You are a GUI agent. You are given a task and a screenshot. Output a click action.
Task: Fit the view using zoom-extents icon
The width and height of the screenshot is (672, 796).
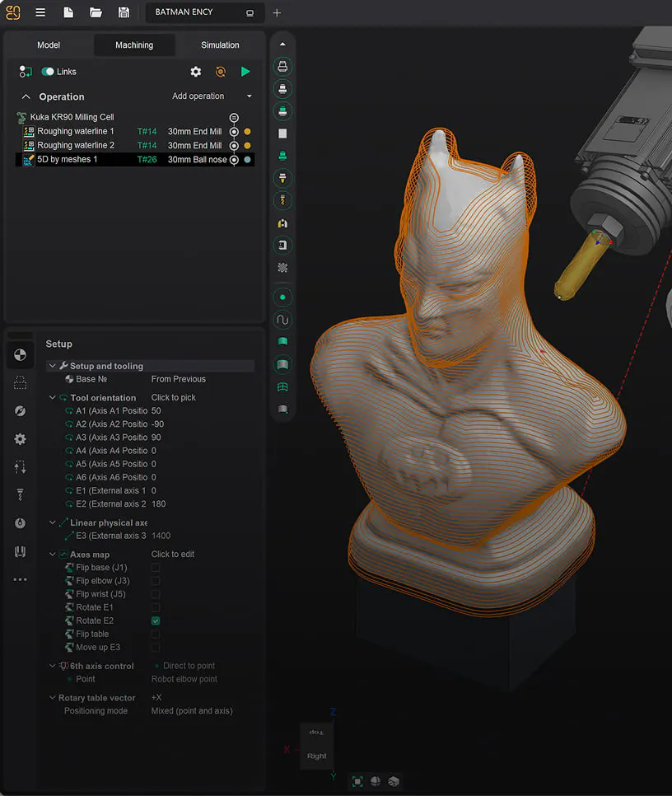(x=357, y=781)
